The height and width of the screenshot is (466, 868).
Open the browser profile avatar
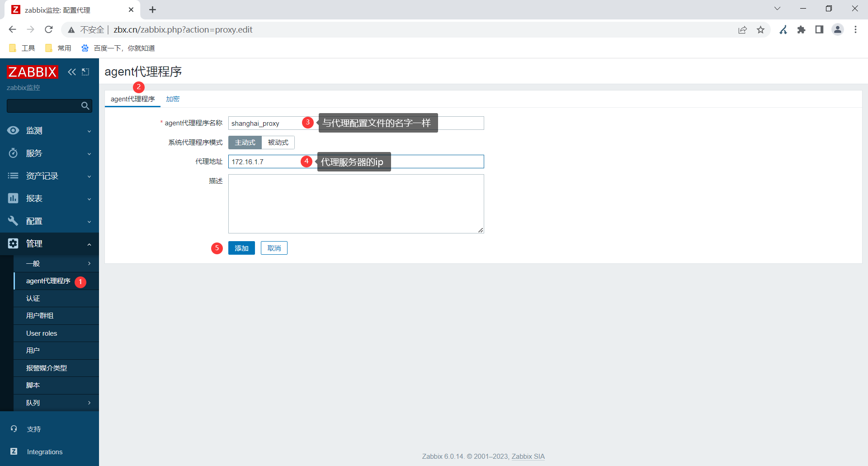pyautogui.click(x=838, y=30)
